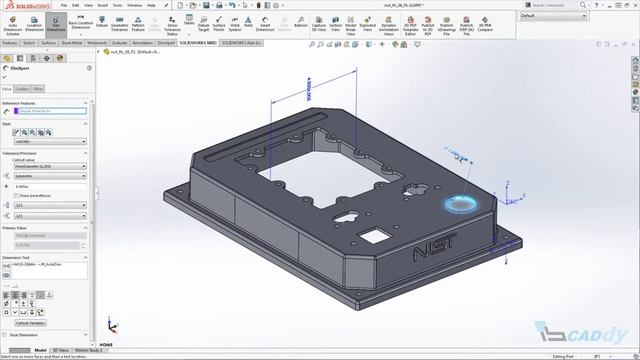640x360 pixels.
Task: Open Exploded View tool
Action: 367,24
